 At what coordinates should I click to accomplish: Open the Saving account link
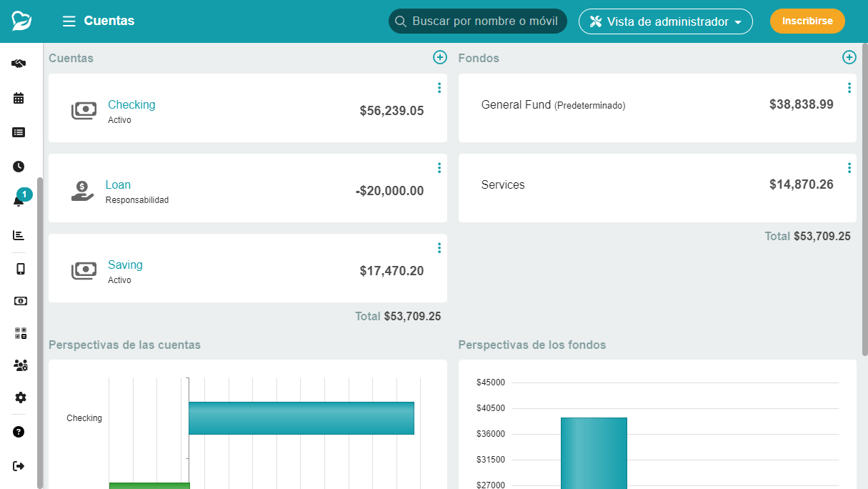tap(125, 265)
